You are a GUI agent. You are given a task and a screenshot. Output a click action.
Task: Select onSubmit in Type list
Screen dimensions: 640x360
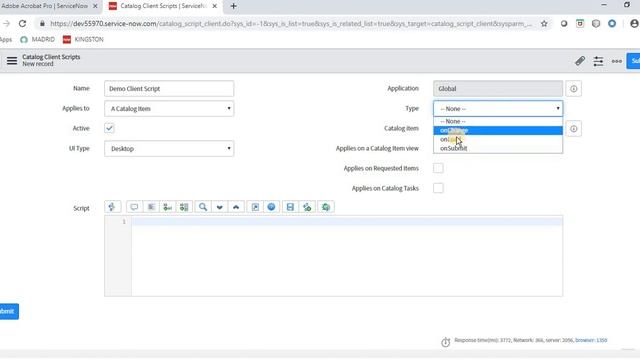[498, 148]
